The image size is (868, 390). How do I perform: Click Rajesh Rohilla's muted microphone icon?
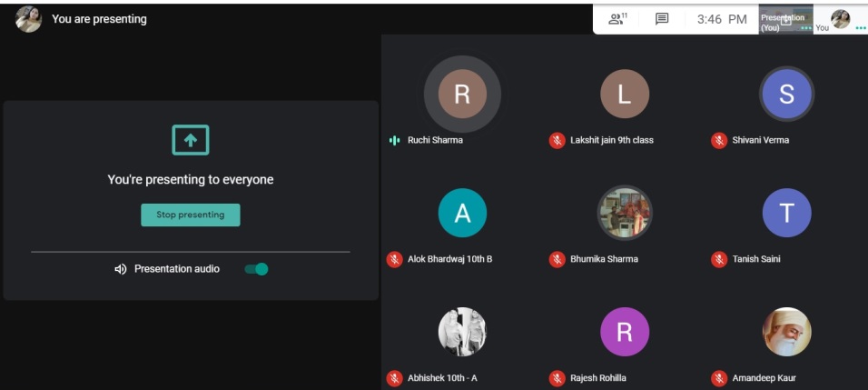[557, 378]
